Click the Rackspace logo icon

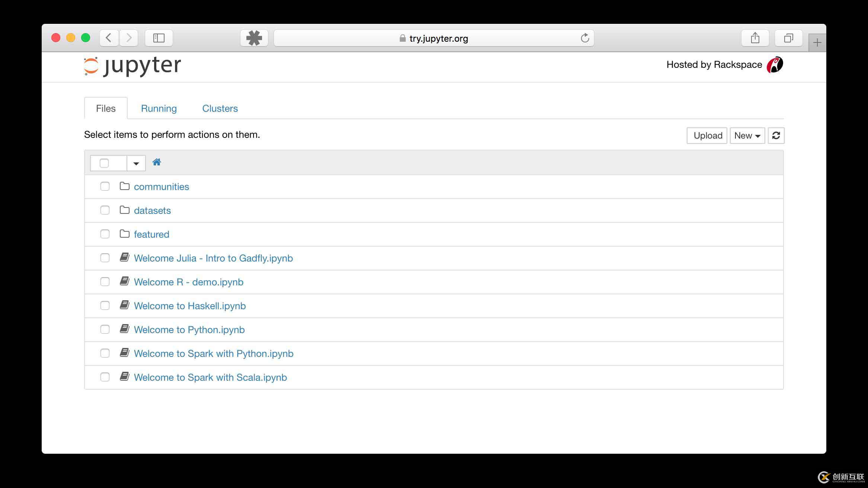click(775, 65)
